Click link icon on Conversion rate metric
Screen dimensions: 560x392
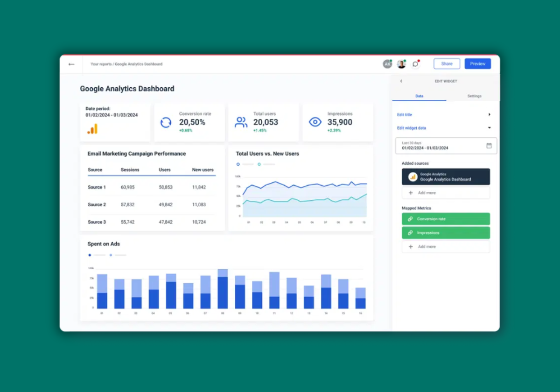point(410,219)
